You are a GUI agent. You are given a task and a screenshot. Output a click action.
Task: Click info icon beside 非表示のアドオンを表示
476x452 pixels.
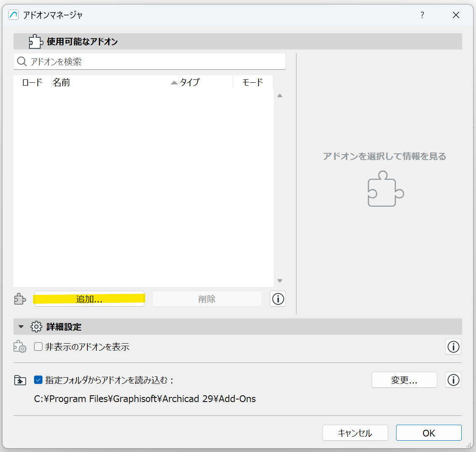click(453, 347)
